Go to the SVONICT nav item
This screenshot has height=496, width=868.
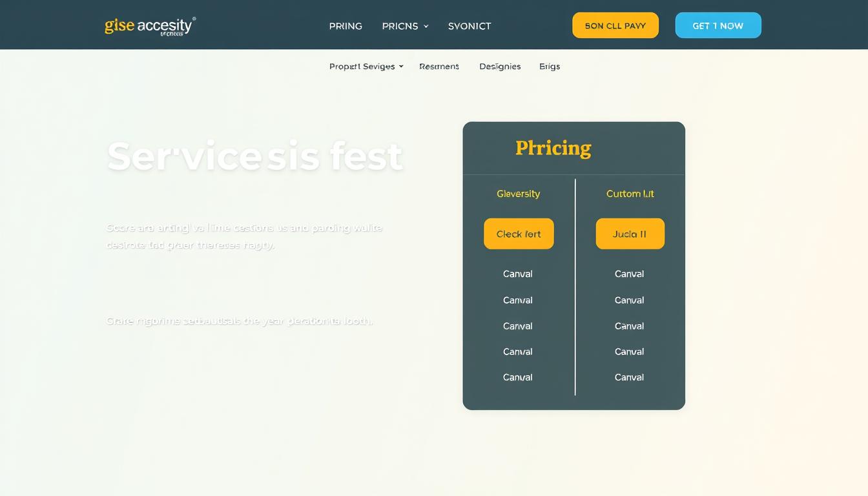coord(470,26)
